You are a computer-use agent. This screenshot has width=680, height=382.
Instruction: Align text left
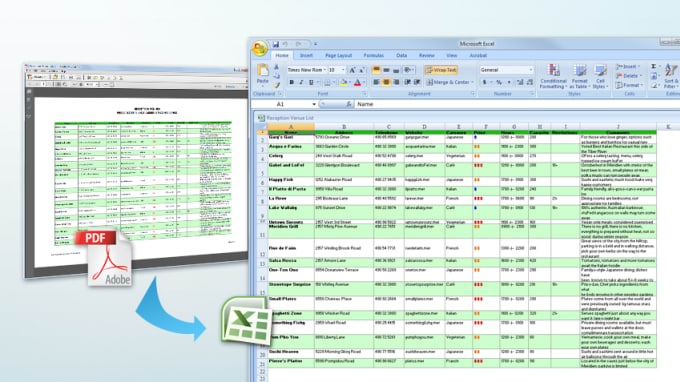(x=376, y=82)
